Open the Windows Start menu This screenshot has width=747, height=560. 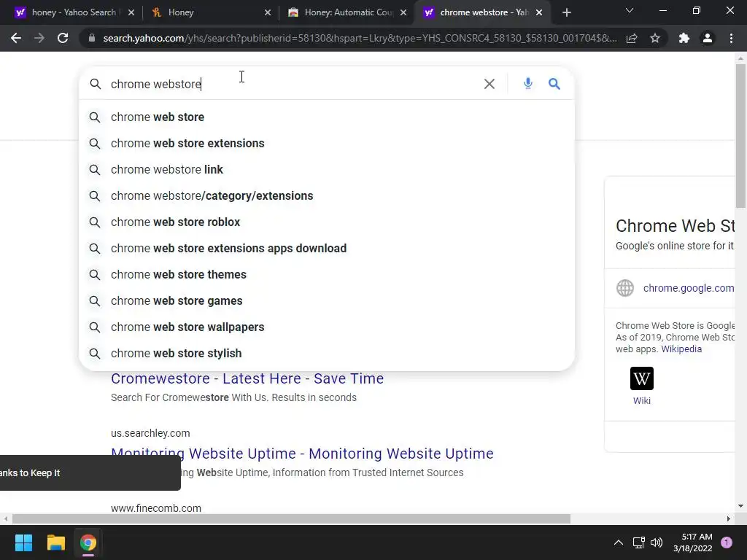[x=23, y=542]
